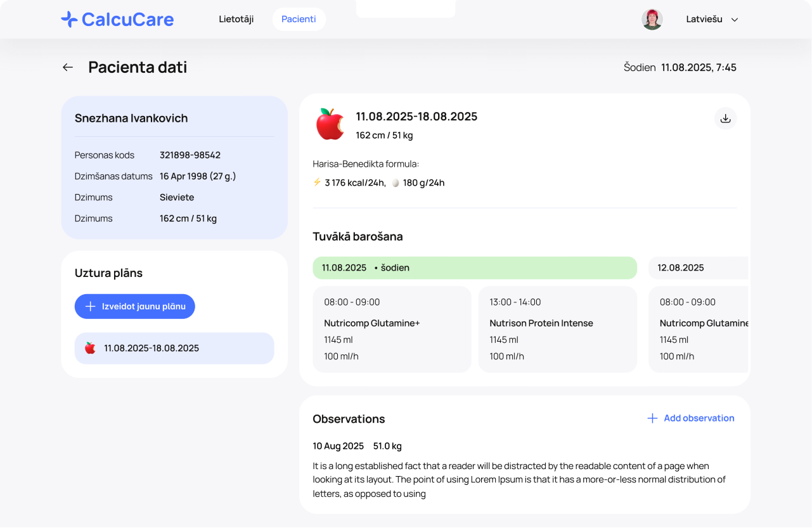Screen dimensions: 812x528
Task: Click the chevron beside Latviešu
Action: point(735,20)
